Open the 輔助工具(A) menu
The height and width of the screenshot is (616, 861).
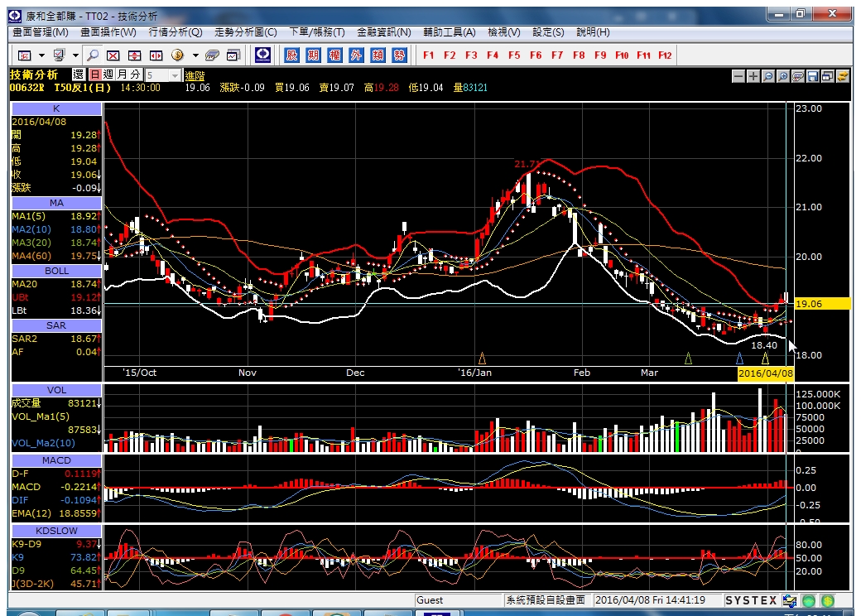[450, 32]
